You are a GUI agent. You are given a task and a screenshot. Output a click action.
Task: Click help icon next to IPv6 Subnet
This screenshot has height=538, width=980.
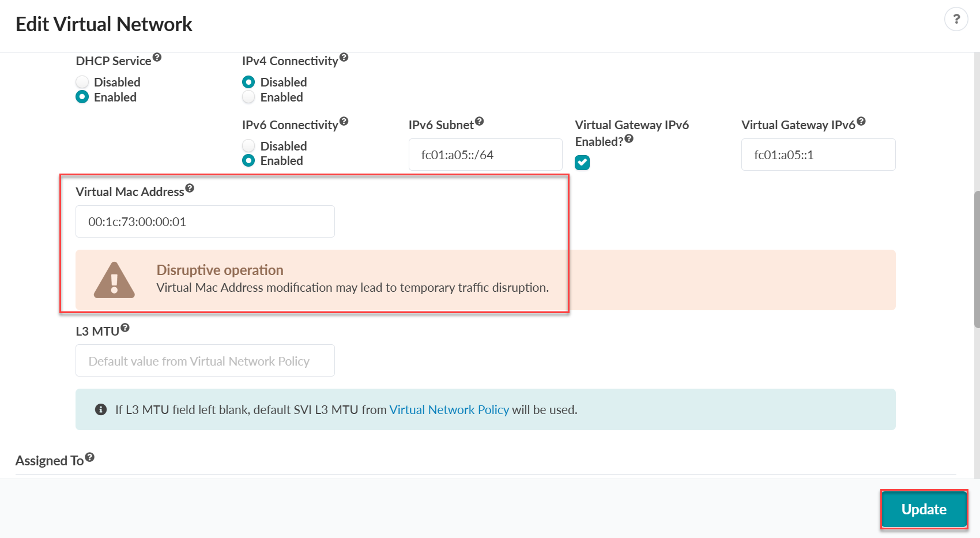click(479, 121)
